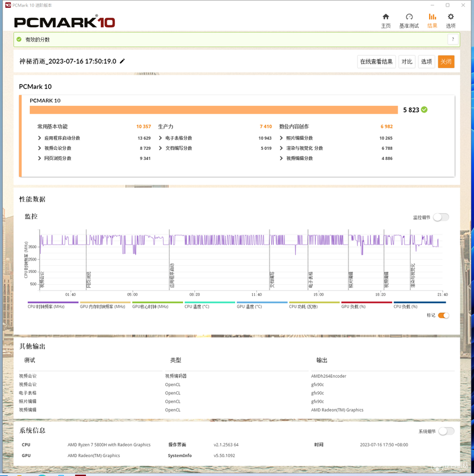Click the AMDh264Encoder output entry
Viewport: 474px width, 476px height.
[x=328, y=376]
